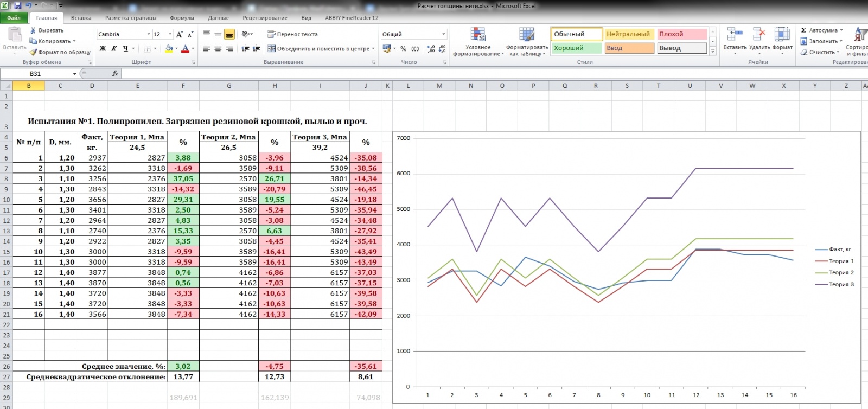Screen dimensions: 868x409
Task: Toggle top vertical alignment
Action: coord(206,34)
